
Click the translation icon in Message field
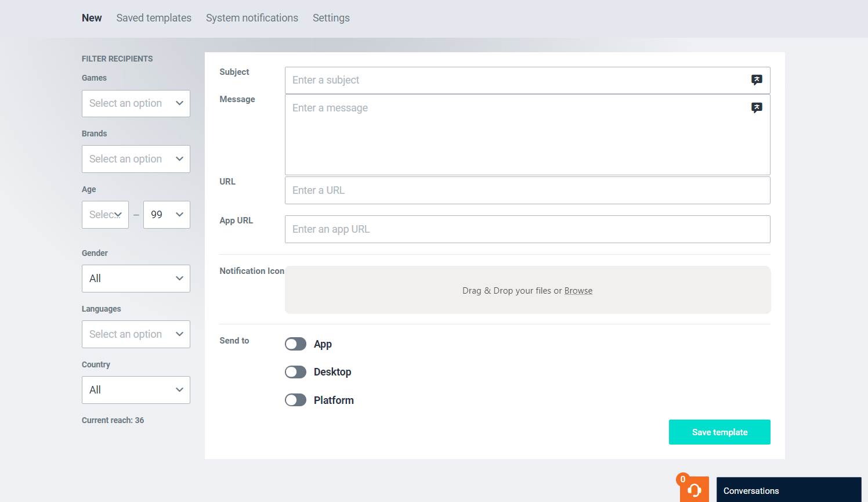pyautogui.click(x=757, y=107)
